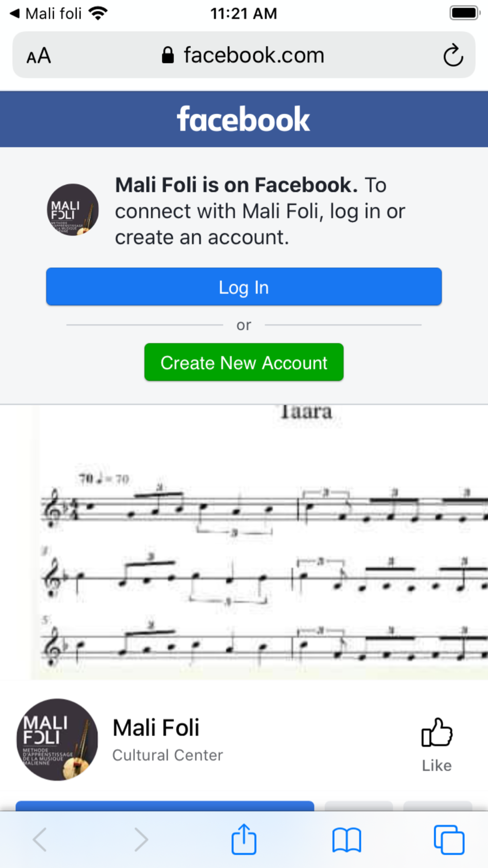Click the facebook.com address field
This screenshot has width=488, height=868.
(244, 55)
